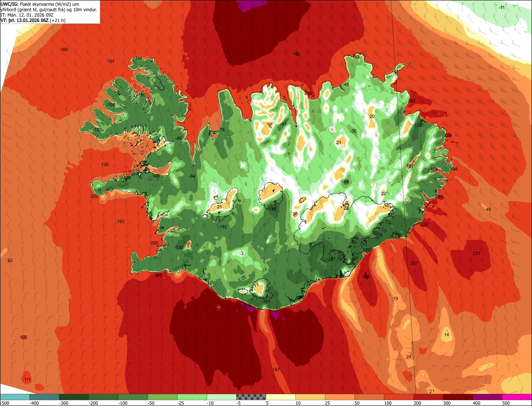This screenshot has width=532, height=406.
Task: Click the '-500' legend label
Action: pyautogui.click(x=5, y=403)
